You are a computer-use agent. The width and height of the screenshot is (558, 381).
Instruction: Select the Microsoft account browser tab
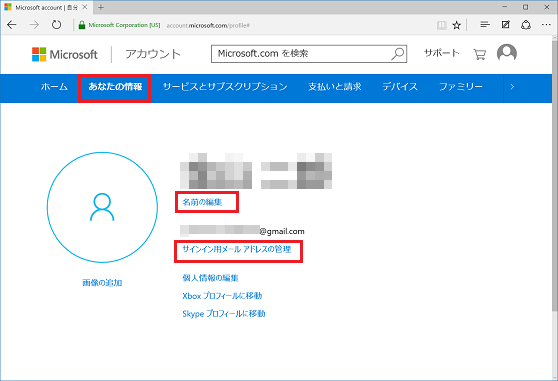click(46, 7)
